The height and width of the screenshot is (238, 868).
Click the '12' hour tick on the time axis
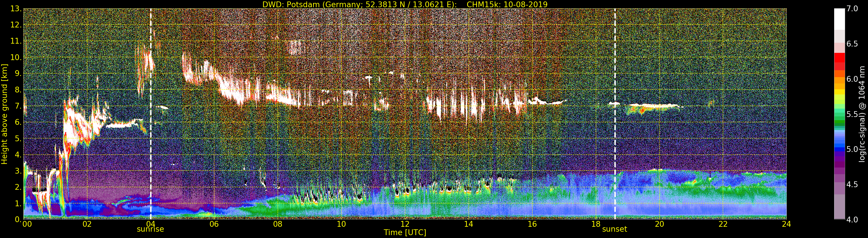click(x=405, y=224)
